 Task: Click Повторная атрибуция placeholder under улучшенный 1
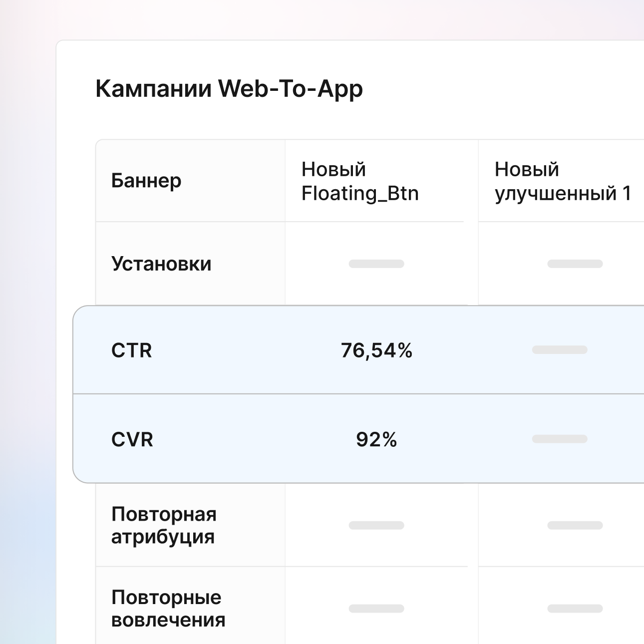pyautogui.click(x=575, y=525)
